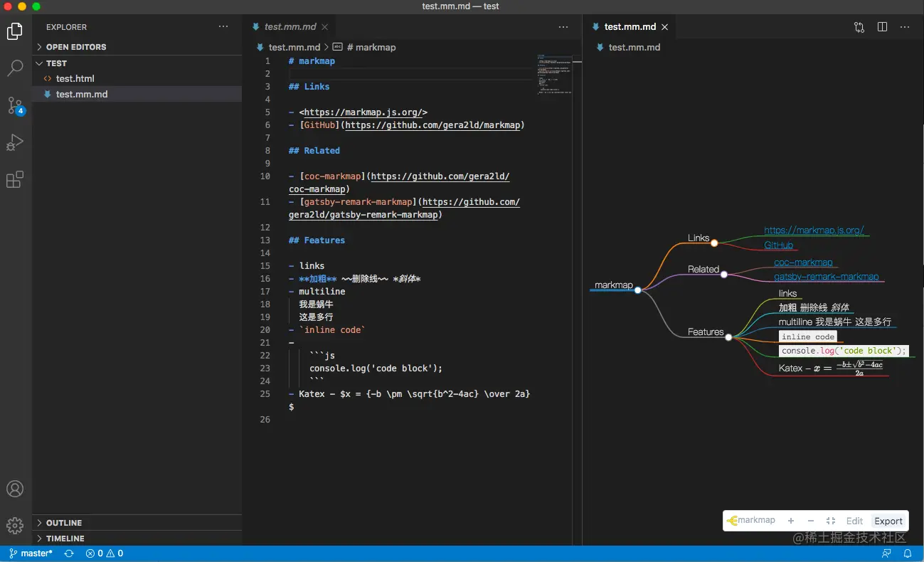The width and height of the screenshot is (924, 562).
Task: Toggle Problems panel via errors indicator
Action: 105,553
